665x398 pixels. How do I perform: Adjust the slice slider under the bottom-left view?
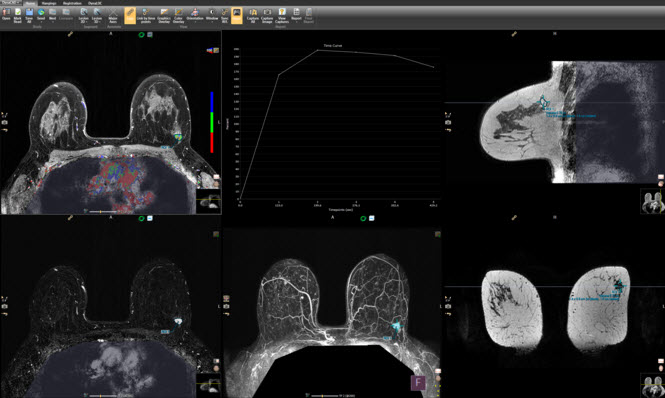(103, 395)
